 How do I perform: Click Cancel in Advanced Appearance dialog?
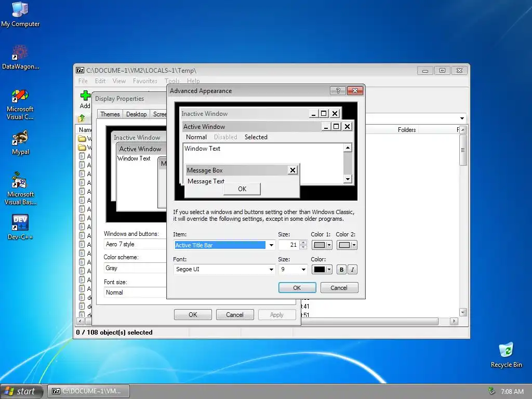click(339, 288)
